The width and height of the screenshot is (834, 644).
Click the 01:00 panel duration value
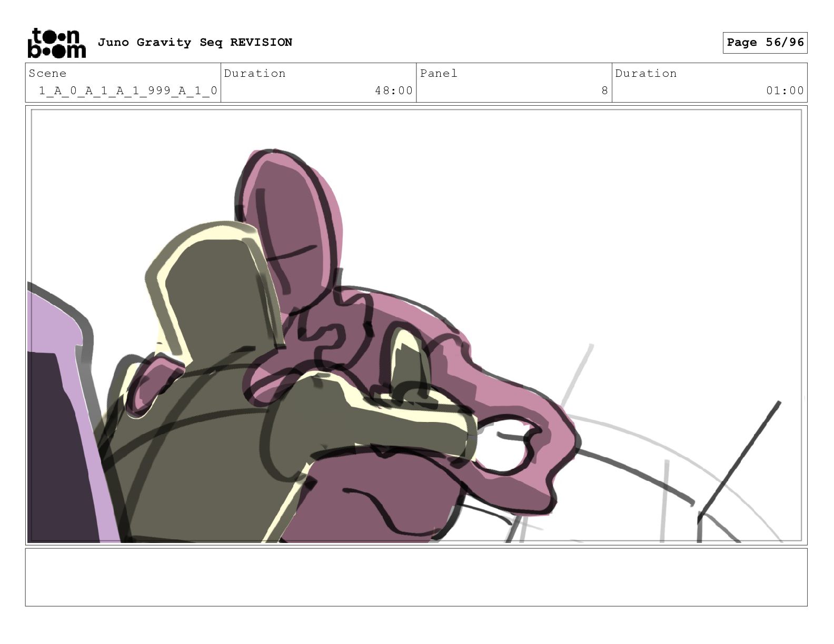[785, 90]
